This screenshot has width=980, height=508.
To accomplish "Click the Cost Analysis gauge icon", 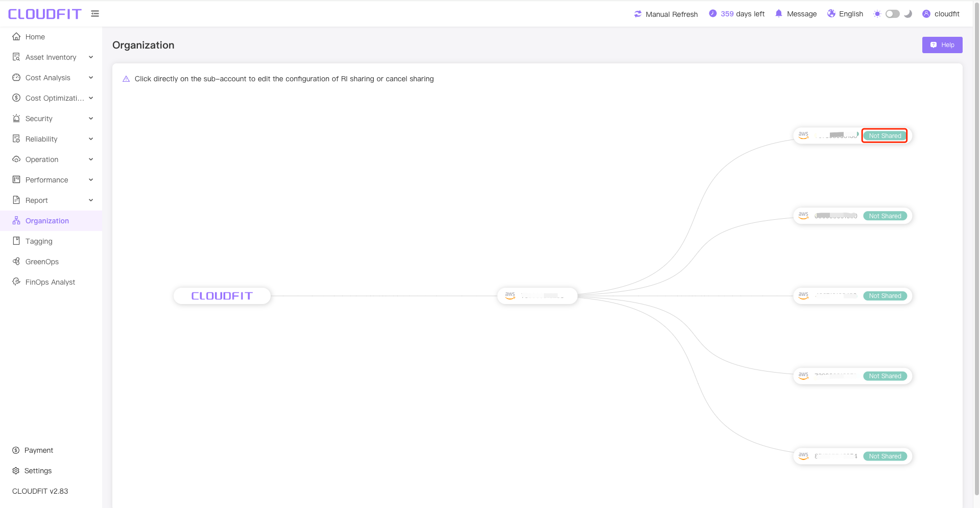I will click(x=16, y=78).
